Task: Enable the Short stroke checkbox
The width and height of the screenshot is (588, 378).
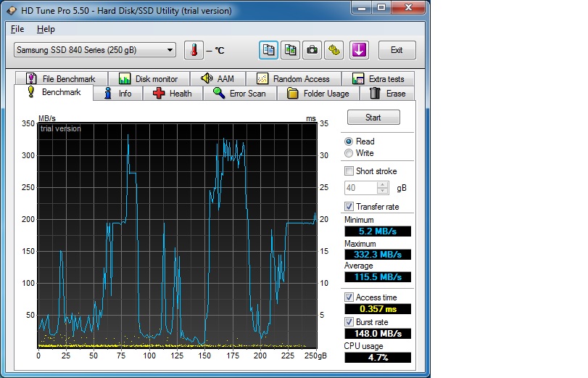Action: (x=349, y=171)
